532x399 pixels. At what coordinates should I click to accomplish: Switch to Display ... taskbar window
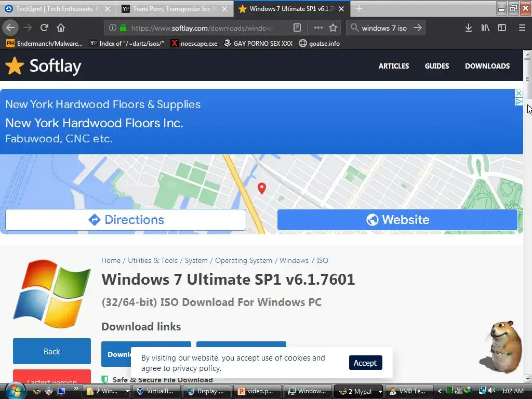[207, 391]
